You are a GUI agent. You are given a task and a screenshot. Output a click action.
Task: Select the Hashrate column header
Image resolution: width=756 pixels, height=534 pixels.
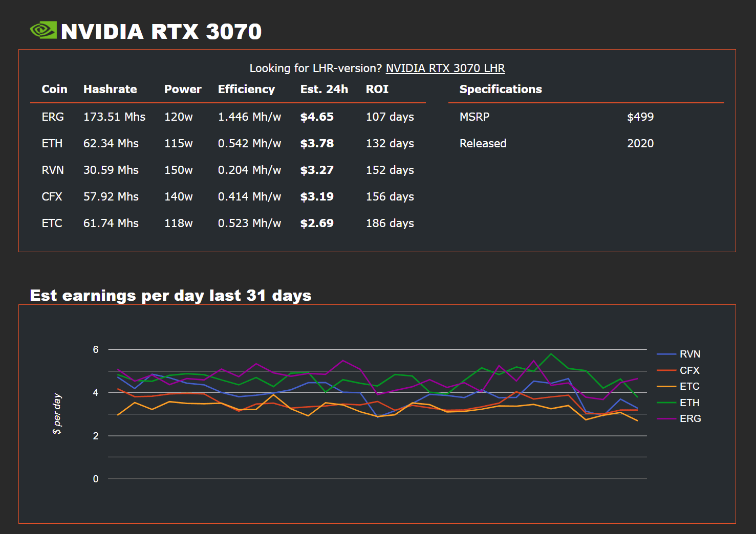point(110,89)
